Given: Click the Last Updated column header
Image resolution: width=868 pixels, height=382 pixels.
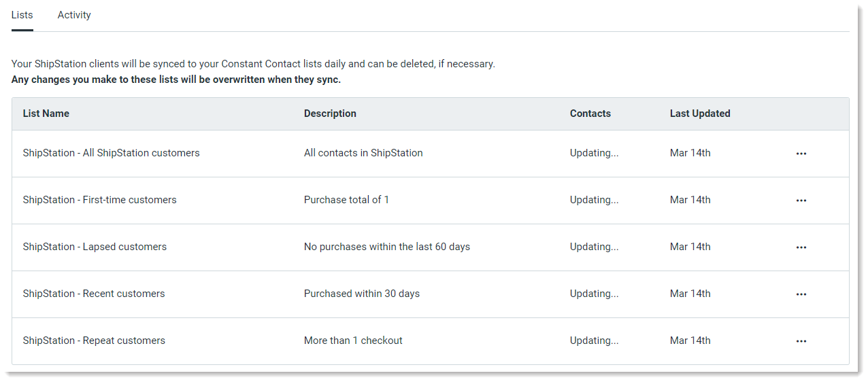Looking at the screenshot, I should coord(700,114).
